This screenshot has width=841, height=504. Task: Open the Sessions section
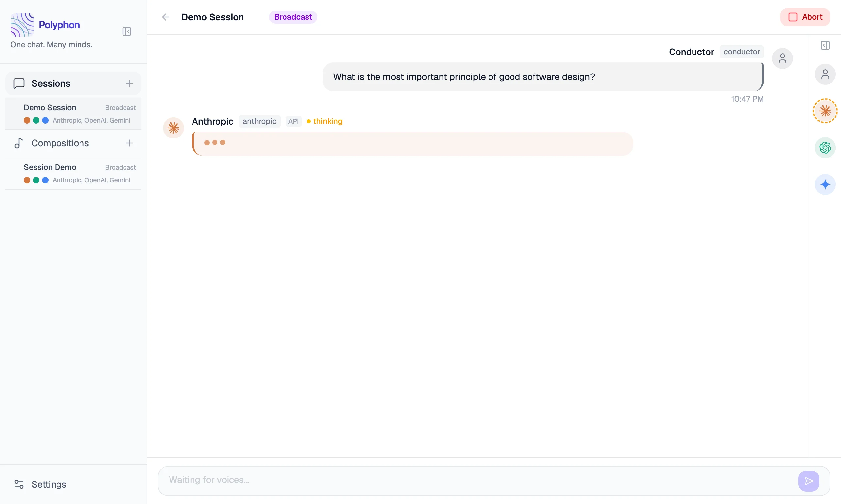pyautogui.click(x=51, y=84)
